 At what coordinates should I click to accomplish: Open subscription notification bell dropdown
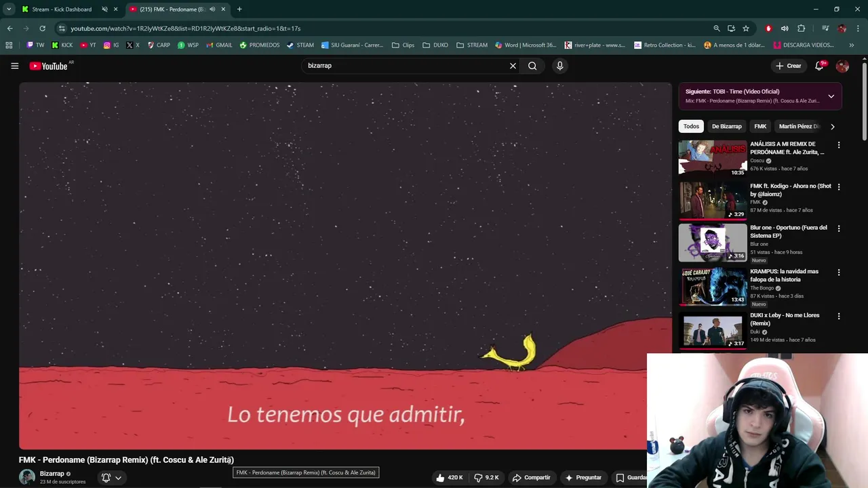111,477
